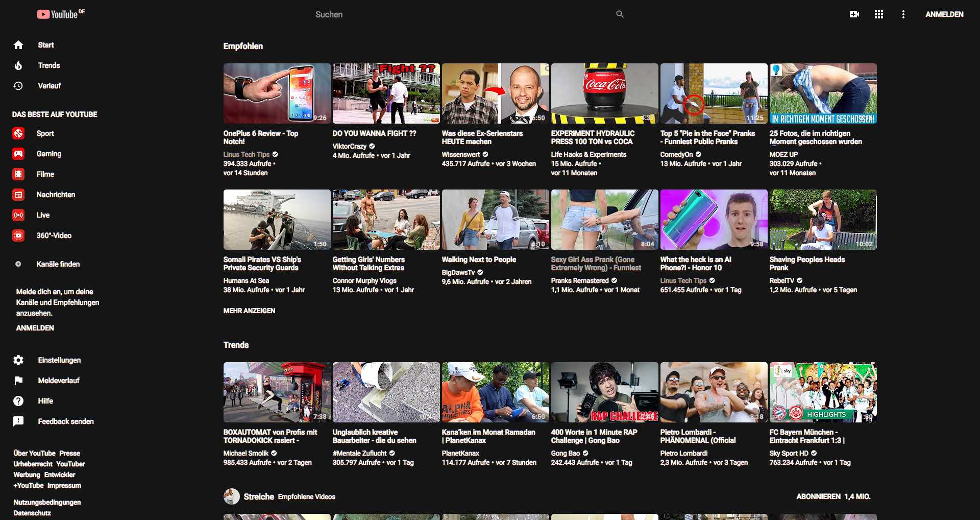This screenshot has height=520, width=980.
Task: Click the Streiche channel avatar
Action: point(232,497)
